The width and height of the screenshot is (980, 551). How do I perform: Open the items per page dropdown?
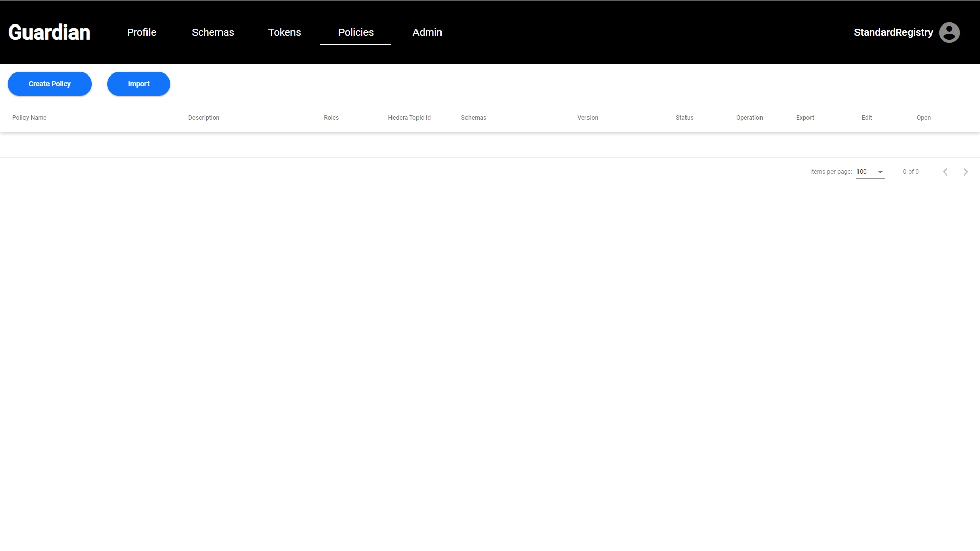[x=870, y=172]
